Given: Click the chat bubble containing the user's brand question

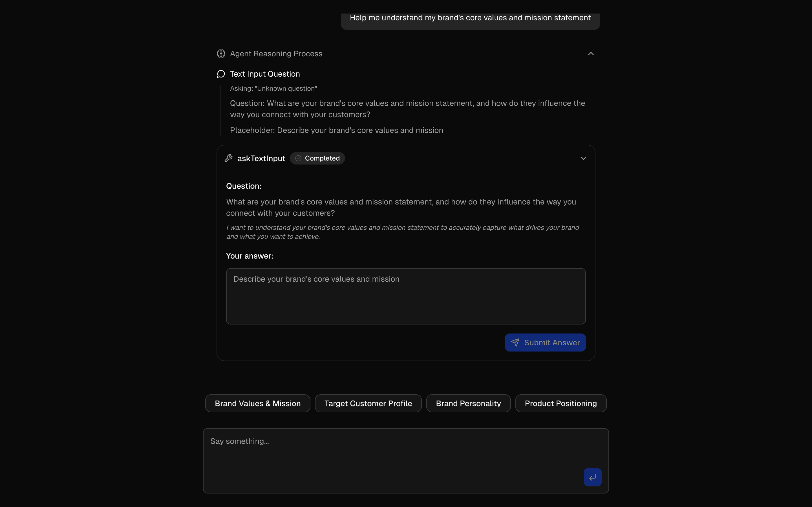Looking at the screenshot, I should 470,18.
